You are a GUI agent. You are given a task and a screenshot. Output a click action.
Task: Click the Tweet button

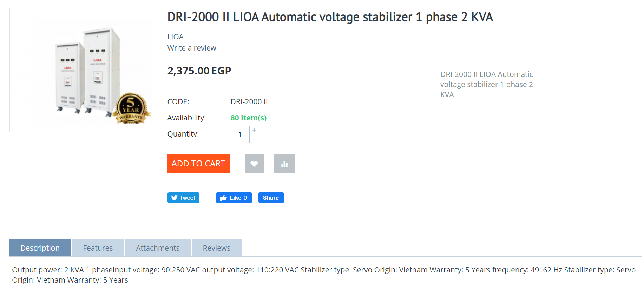[x=183, y=198]
